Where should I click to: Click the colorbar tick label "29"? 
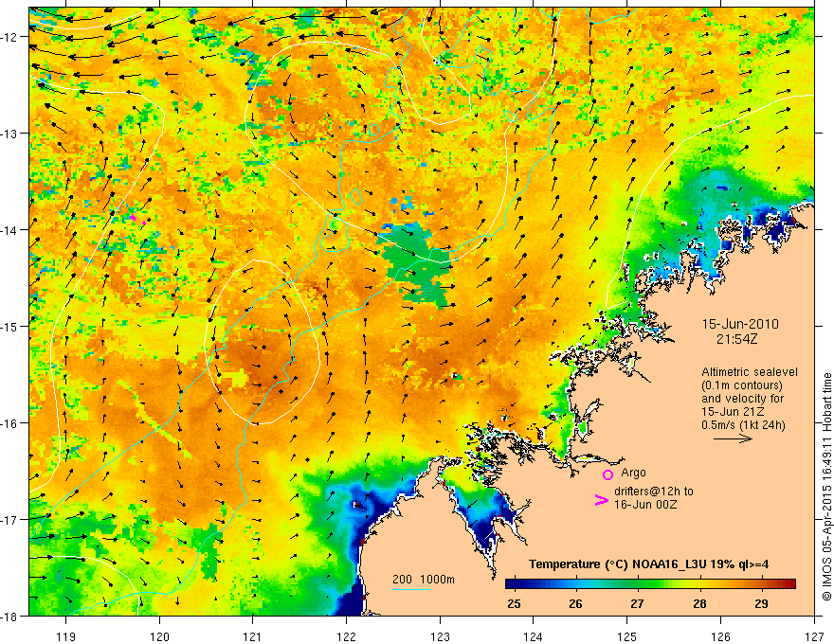click(x=761, y=603)
